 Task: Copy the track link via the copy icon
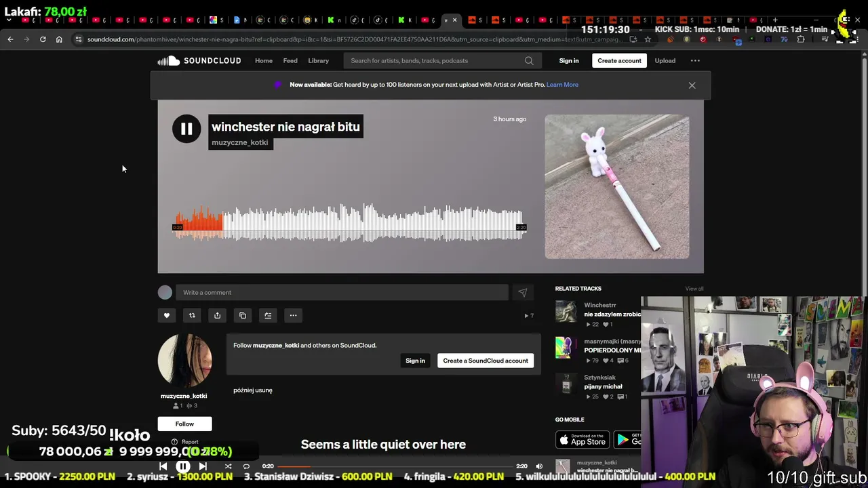(x=243, y=315)
